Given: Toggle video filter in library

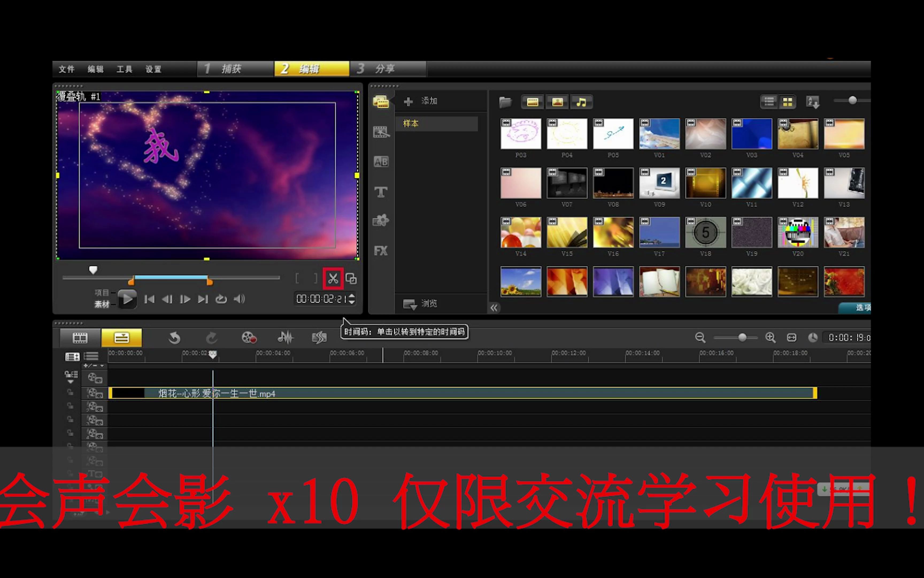Looking at the screenshot, I should [532, 102].
